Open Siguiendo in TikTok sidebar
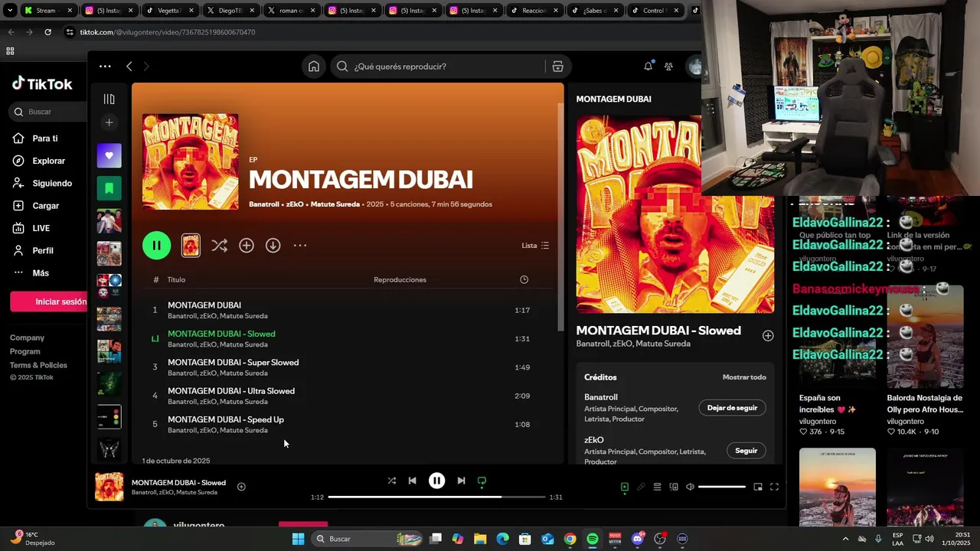 [52, 184]
